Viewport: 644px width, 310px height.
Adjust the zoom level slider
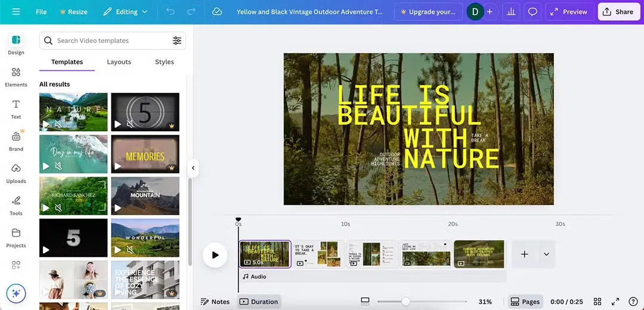(405, 302)
